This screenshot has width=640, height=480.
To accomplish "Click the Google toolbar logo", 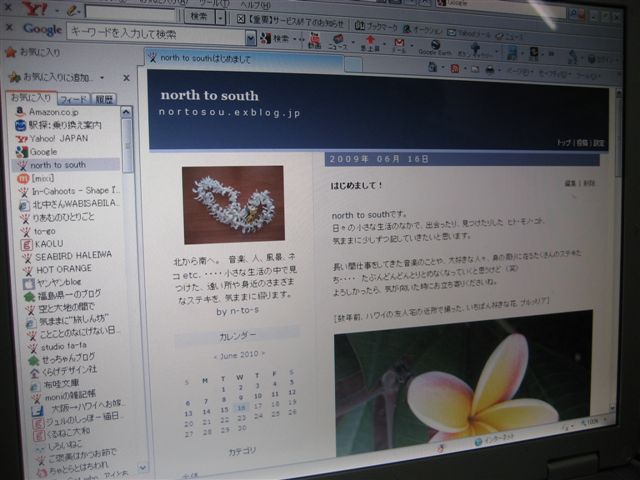I will coord(42,29).
